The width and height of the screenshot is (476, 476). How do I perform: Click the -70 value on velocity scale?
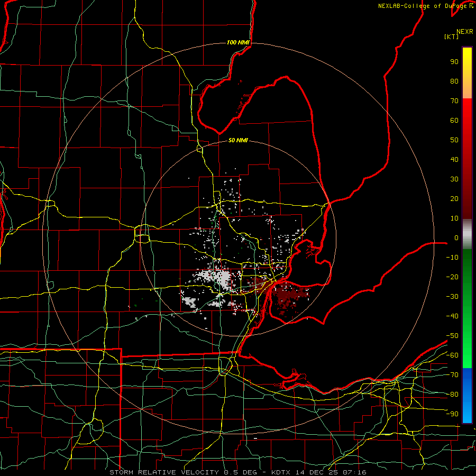pyautogui.click(x=452, y=374)
